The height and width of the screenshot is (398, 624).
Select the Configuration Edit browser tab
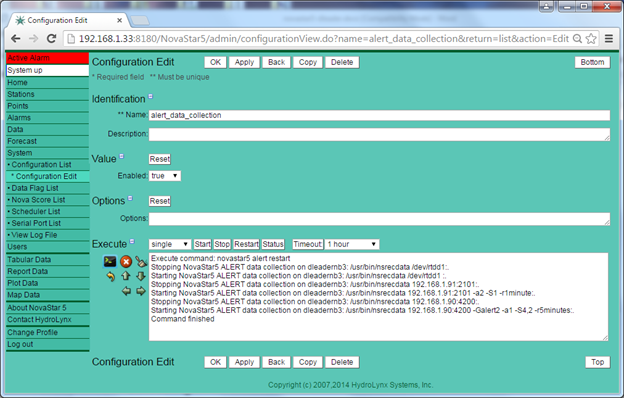click(x=67, y=20)
